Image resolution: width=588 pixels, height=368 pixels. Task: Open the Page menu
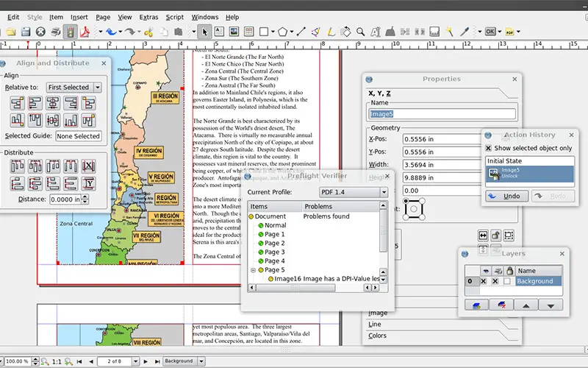tap(103, 17)
